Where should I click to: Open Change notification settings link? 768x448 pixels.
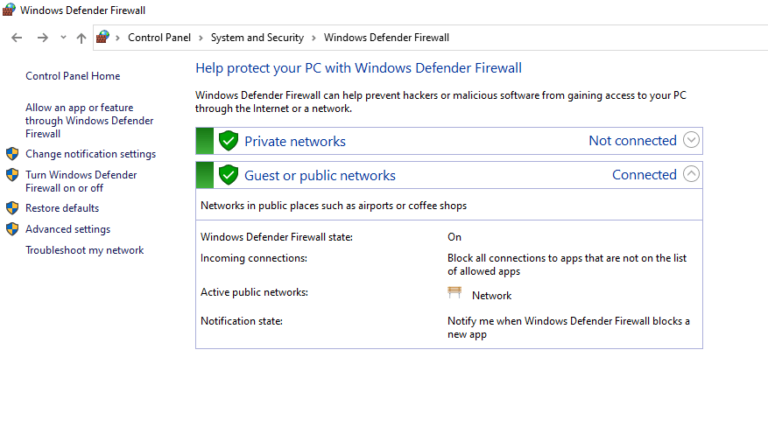tap(90, 154)
